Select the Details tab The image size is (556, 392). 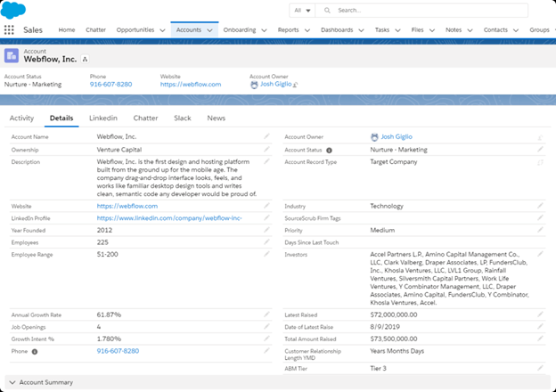[x=61, y=118]
